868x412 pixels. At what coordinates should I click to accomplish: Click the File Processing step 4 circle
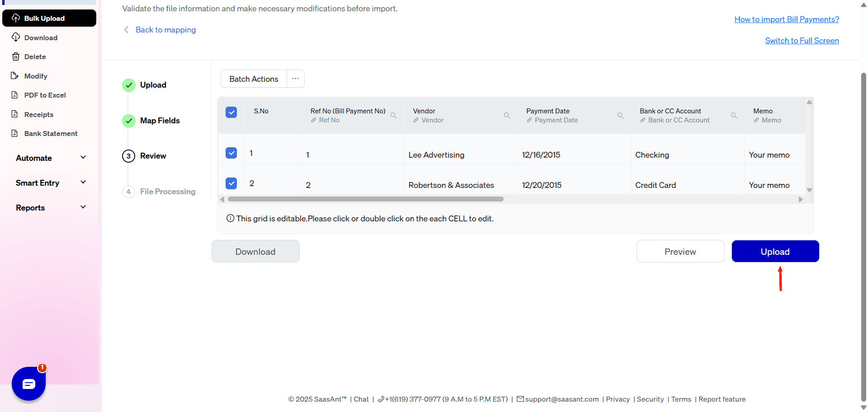click(x=129, y=192)
